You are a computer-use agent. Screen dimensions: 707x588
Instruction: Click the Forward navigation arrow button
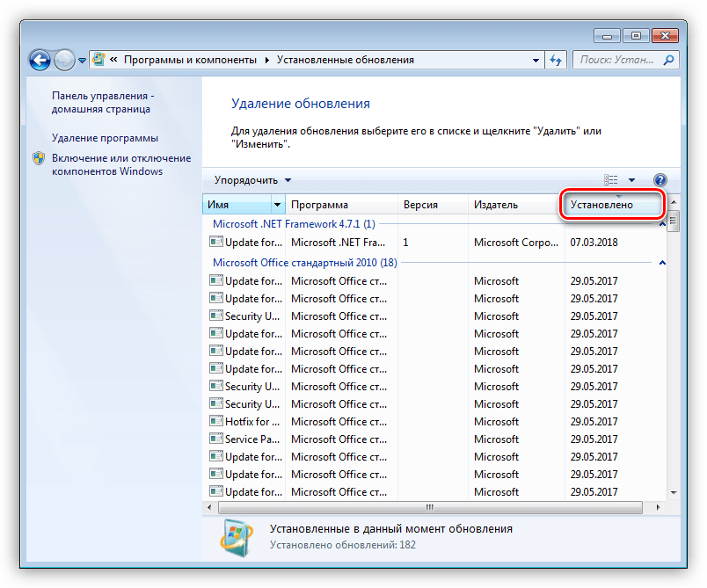pos(64,60)
